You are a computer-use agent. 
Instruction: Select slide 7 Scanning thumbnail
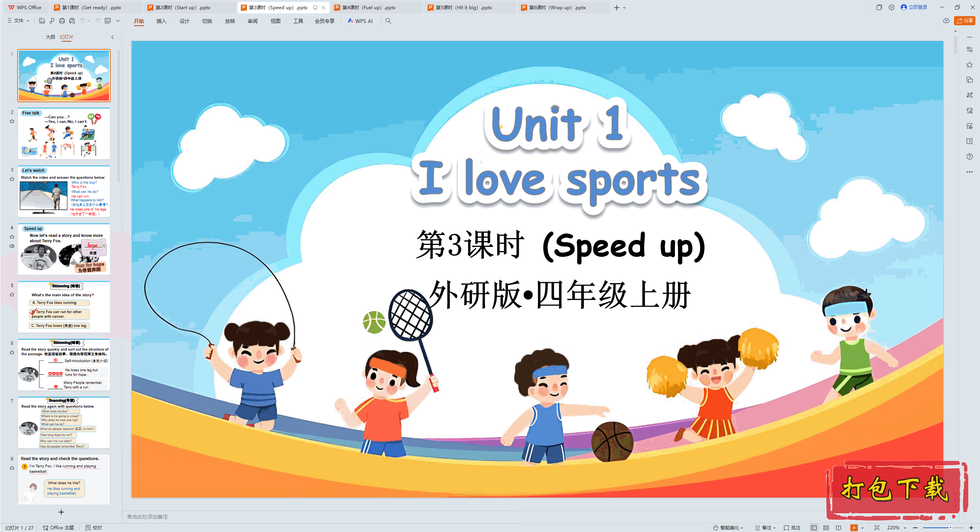point(64,422)
